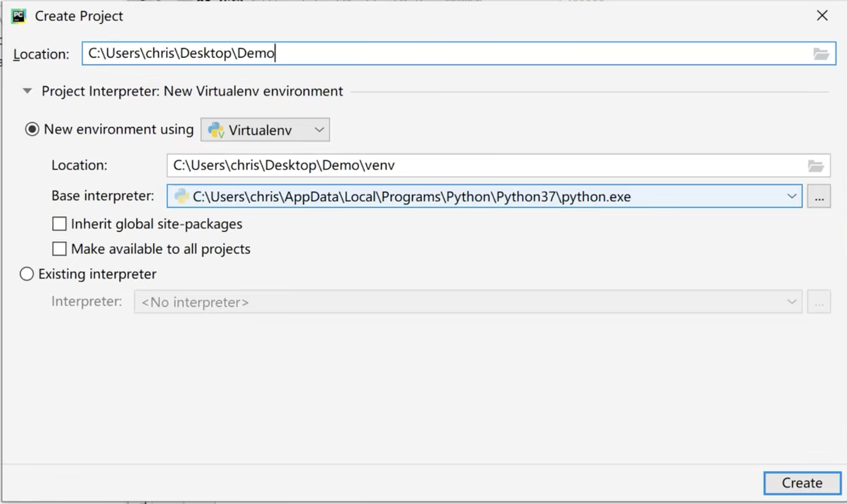The height and width of the screenshot is (504, 847).
Task: Select Existing interpreter radio button
Action: pyautogui.click(x=27, y=274)
